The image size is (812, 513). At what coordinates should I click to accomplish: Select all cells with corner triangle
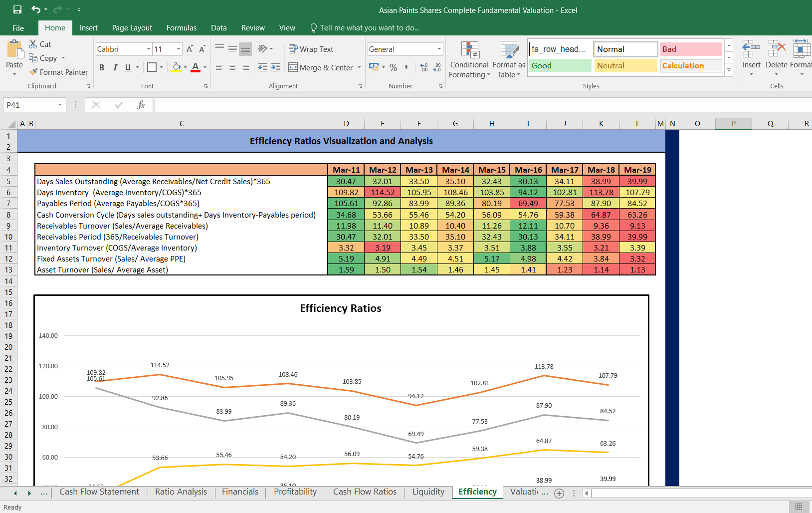[x=11, y=123]
